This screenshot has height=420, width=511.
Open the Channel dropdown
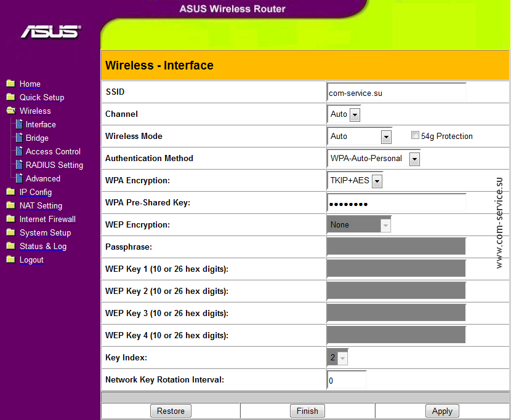pyautogui.click(x=344, y=114)
